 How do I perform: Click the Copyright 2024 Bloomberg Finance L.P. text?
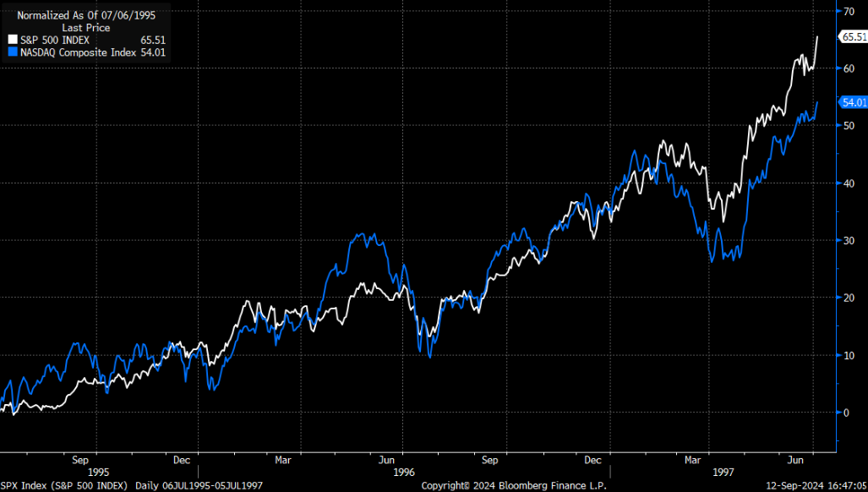click(514, 485)
